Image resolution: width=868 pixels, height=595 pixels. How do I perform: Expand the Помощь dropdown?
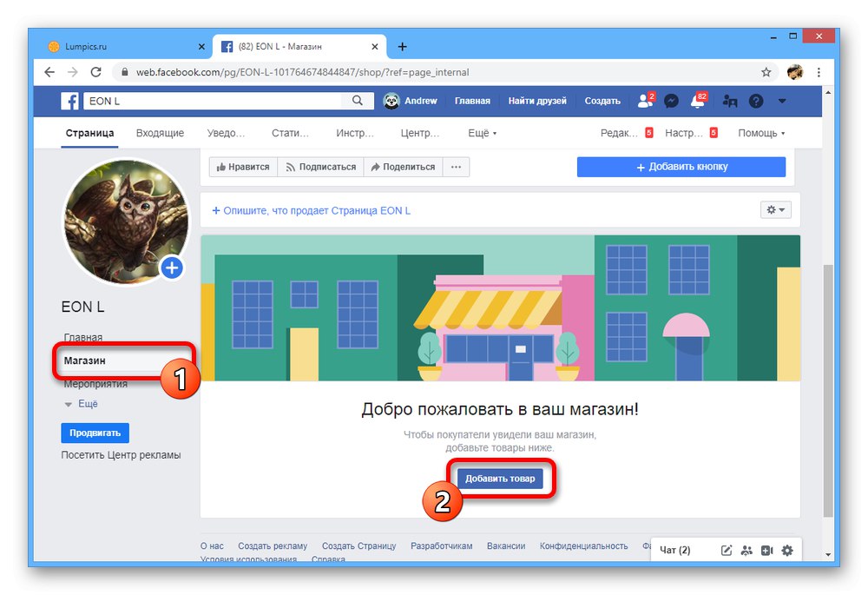pyautogui.click(x=761, y=133)
